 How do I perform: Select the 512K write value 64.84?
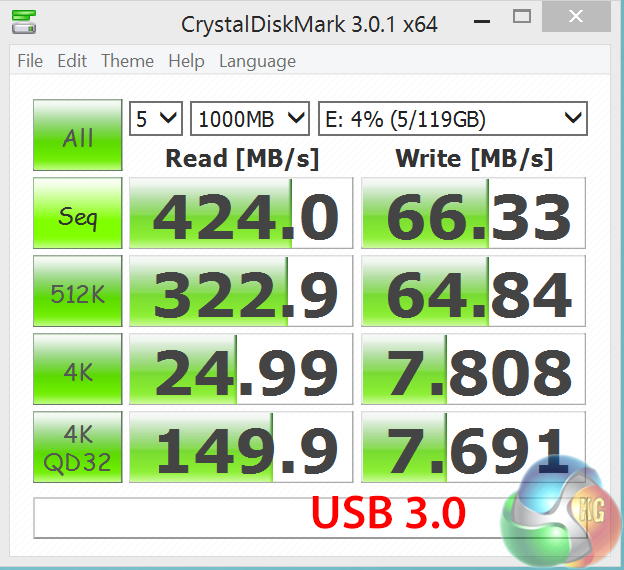pyautogui.click(x=474, y=291)
